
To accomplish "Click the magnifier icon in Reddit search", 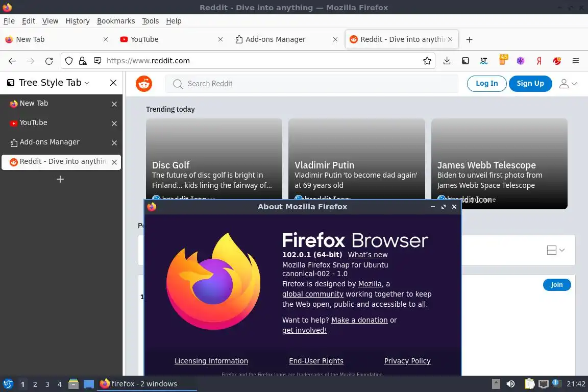I will coord(178,84).
